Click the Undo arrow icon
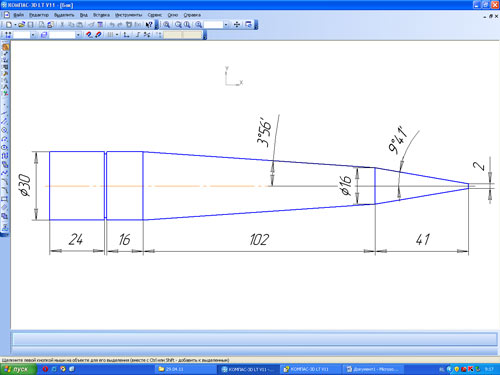Image resolution: width=500 pixels, height=375 pixels. pyautogui.click(x=112, y=25)
